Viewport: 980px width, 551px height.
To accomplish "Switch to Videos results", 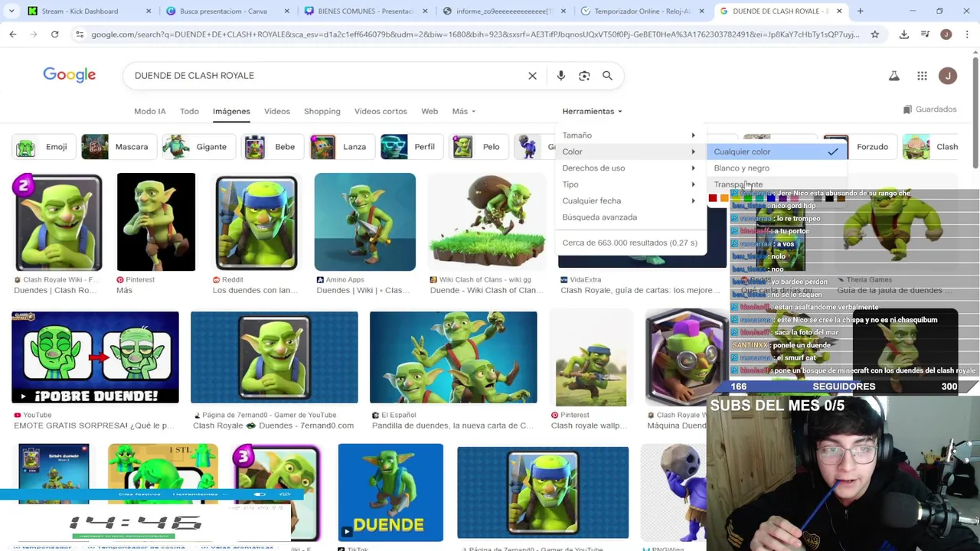I will [277, 112].
